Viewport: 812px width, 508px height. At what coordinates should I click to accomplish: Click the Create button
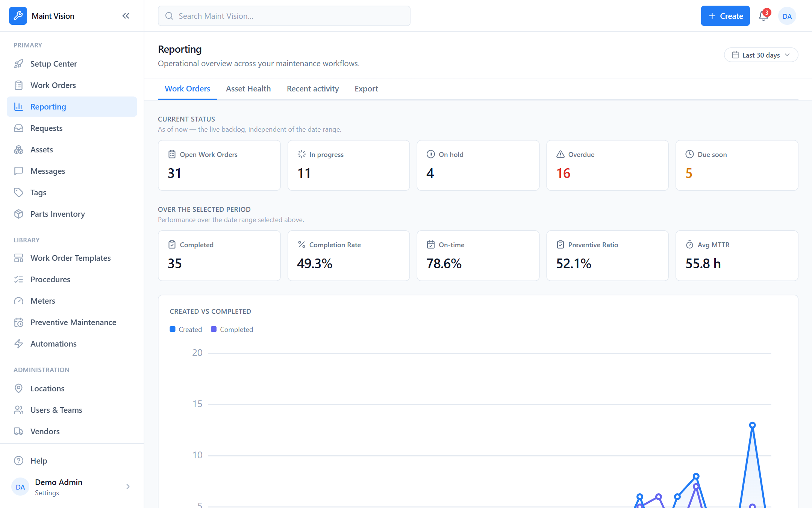click(725, 16)
